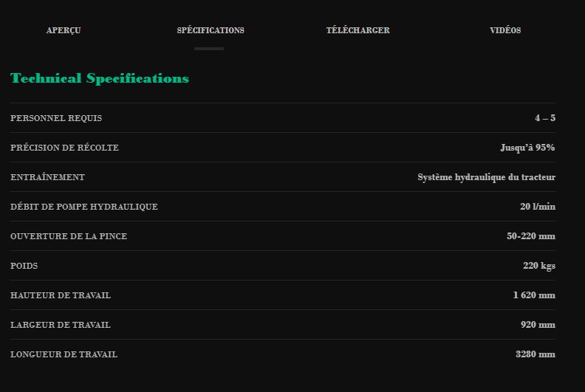Click the '50-220 mm' value
The width and height of the screenshot is (585, 392).
tap(531, 236)
